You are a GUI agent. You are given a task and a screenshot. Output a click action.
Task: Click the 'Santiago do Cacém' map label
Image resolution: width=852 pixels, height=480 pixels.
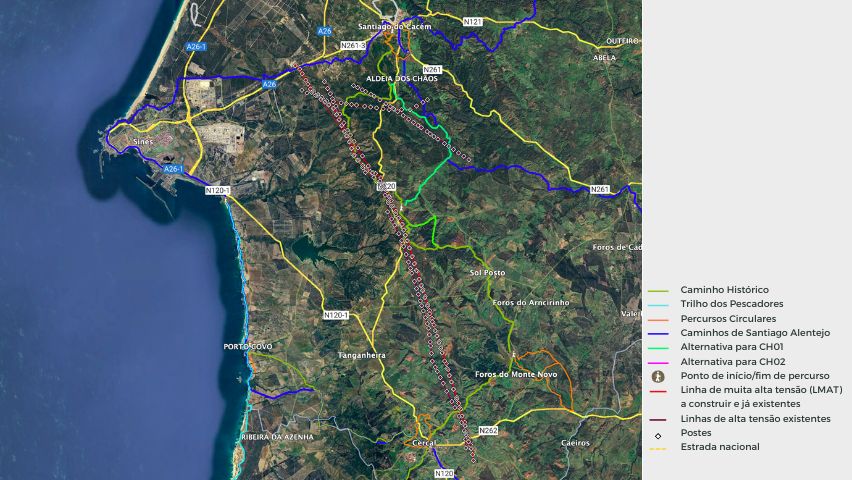[394, 27]
